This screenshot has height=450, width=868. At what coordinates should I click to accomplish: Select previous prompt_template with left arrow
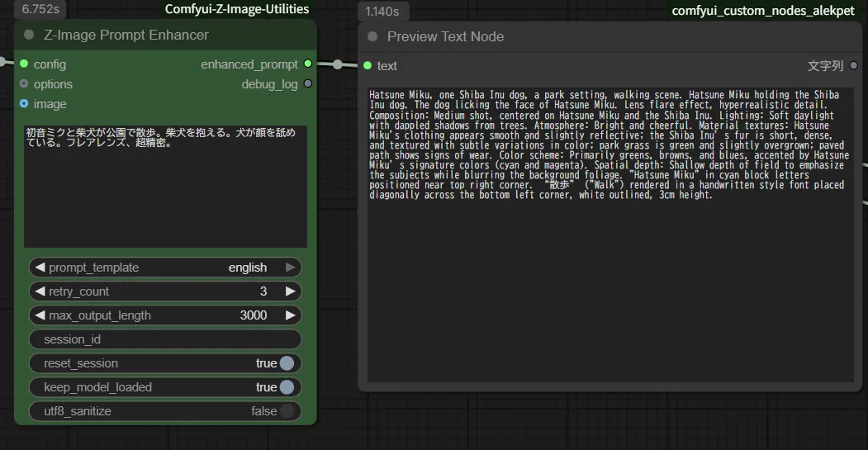coord(39,268)
